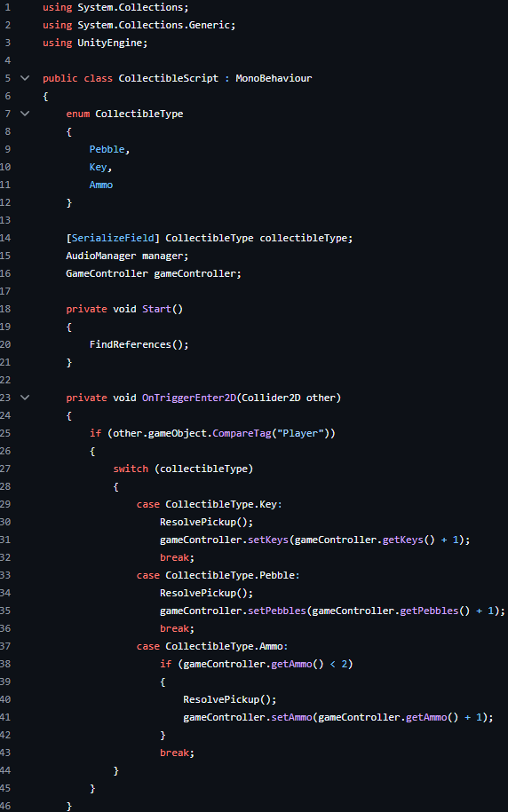The image size is (508, 812).
Task: Collapse the CollectibleScript class fold chevron
Action: 25,78
